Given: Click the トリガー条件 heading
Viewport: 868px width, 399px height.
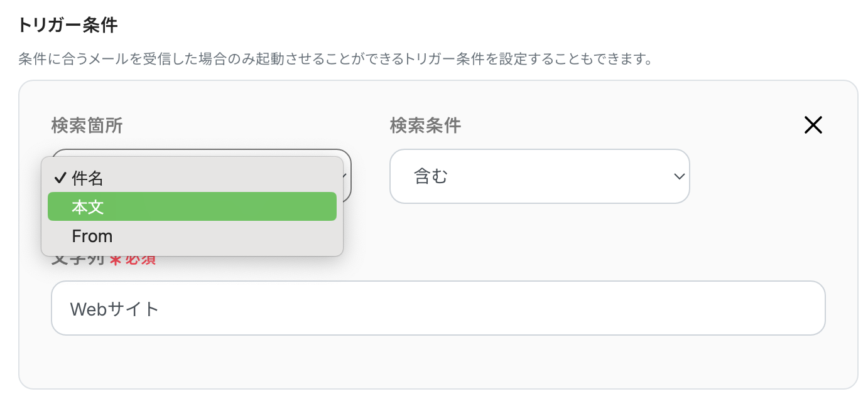Looking at the screenshot, I should click(67, 26).
